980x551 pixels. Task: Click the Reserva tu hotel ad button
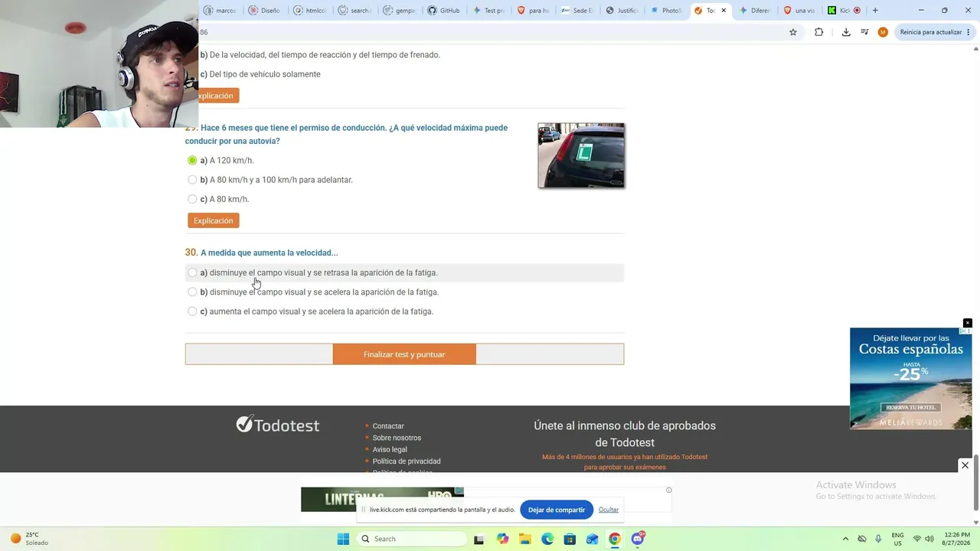[x=911, y=407]
